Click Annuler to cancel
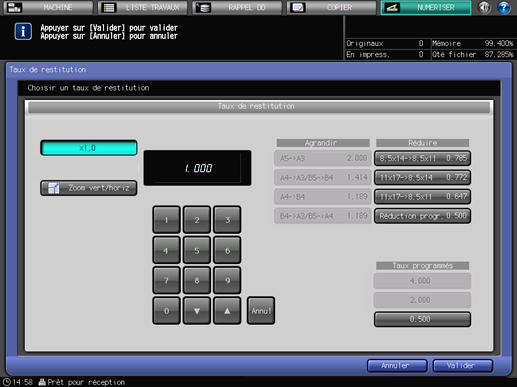The height and width of the screenshot is (387, 517). click(397, 366)
